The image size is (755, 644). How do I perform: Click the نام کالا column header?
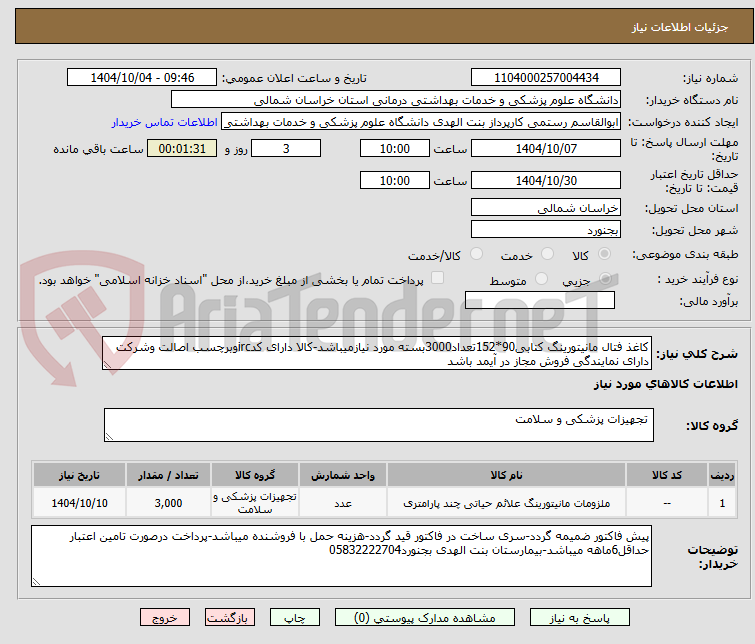(x=506, y=475)
